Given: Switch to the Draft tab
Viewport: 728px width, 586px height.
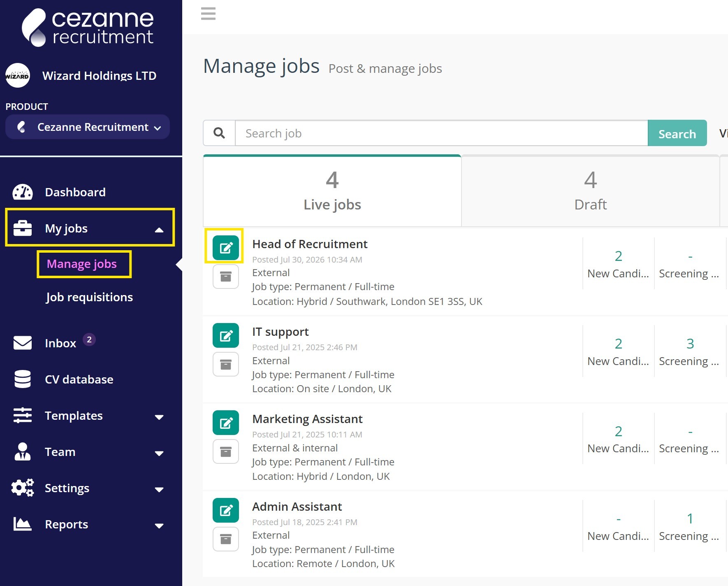Looking at the screenshot, I should click(590, 191).
